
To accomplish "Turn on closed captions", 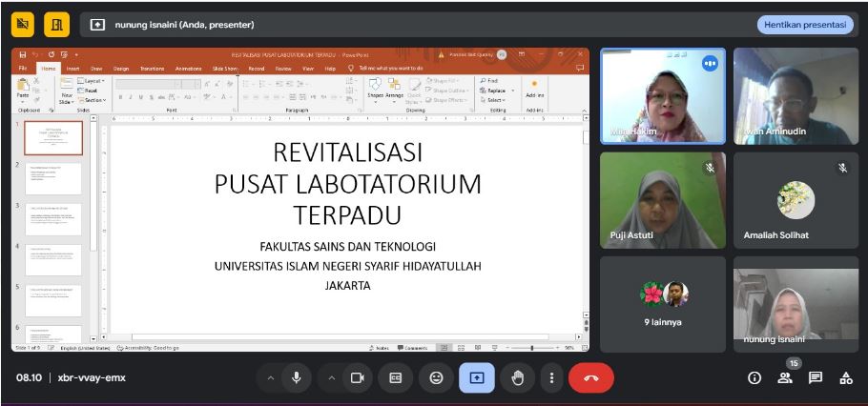I will tap(396, 377).
